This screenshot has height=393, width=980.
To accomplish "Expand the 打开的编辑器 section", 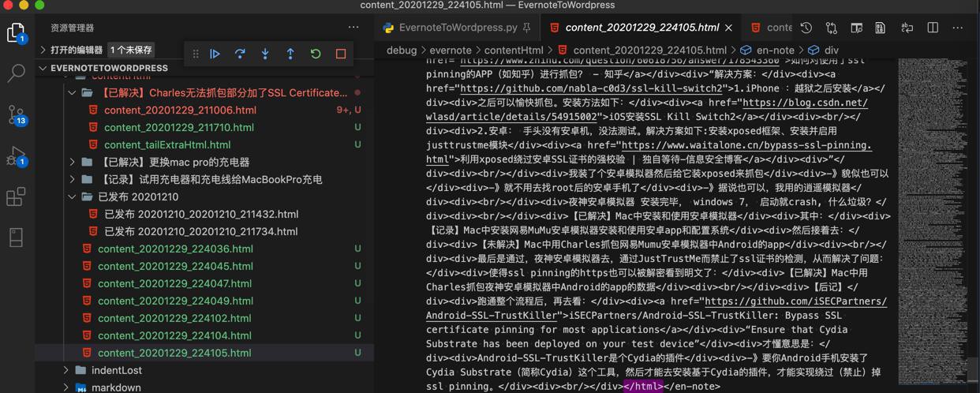I will click(x=43, y=50).
